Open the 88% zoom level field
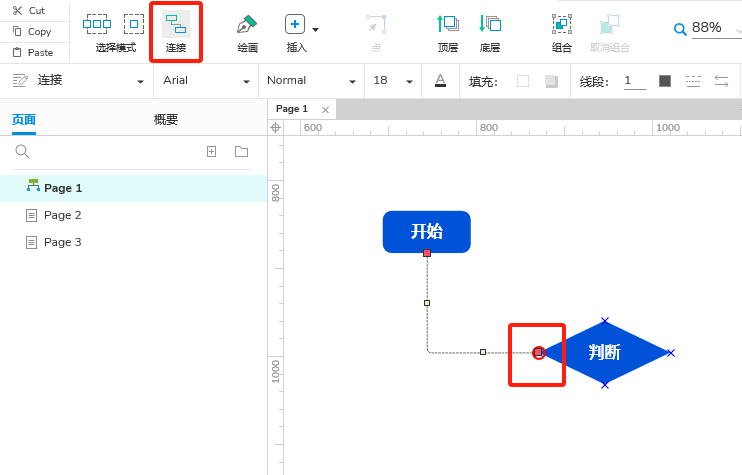The height and width of the screenshot is (475, 742). pos(715,28)
